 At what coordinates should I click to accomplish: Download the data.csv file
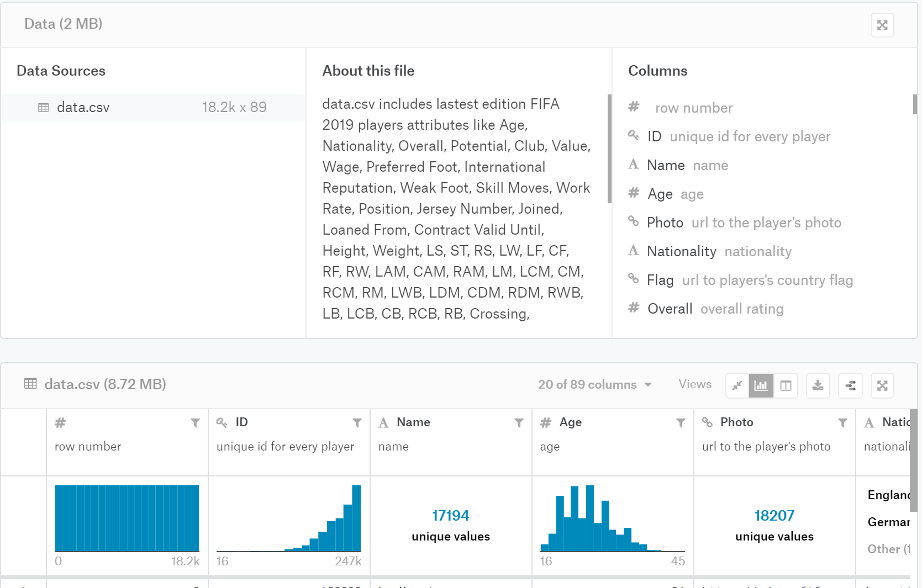tap(818, 385)
